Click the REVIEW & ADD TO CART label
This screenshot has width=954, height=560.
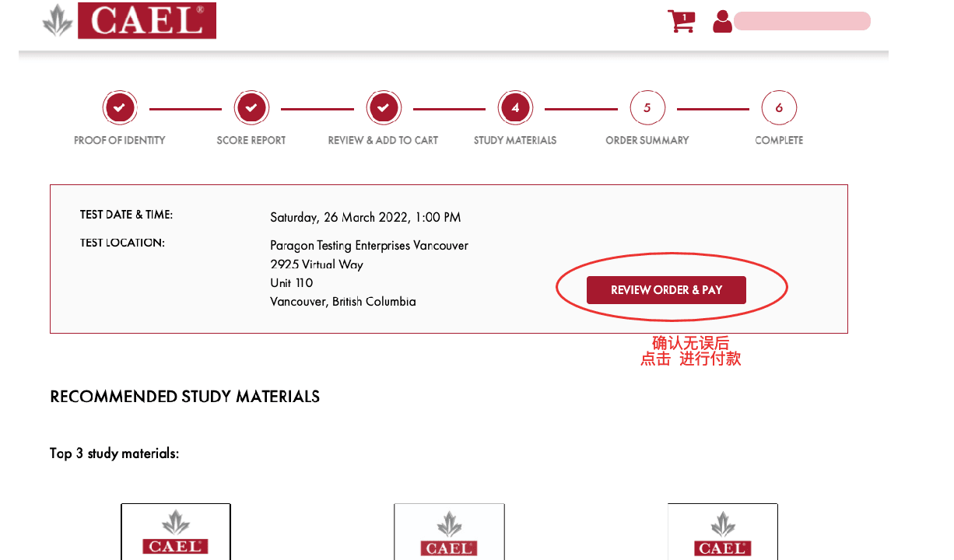coord(383,141)
